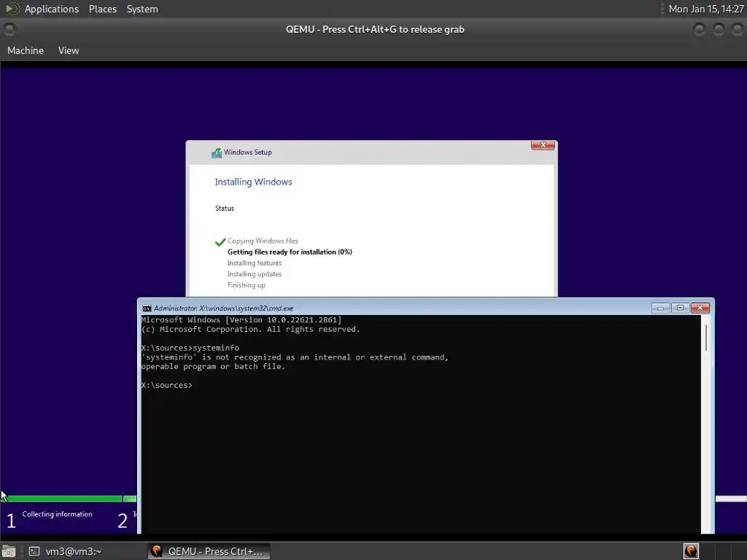Click the QEMU workspace icon at panel right
The width and height of the screenshot is (747, 560).
pyautogui.click(x=691, y=551)
